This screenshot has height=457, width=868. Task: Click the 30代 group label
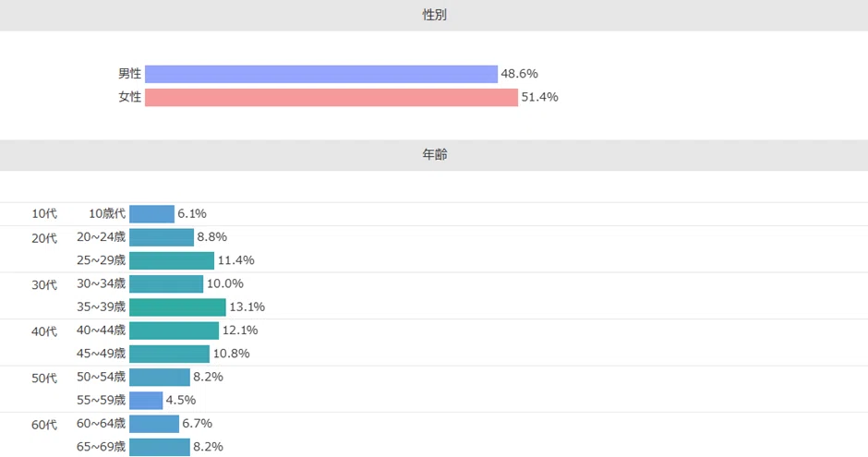tap(44, 284)
